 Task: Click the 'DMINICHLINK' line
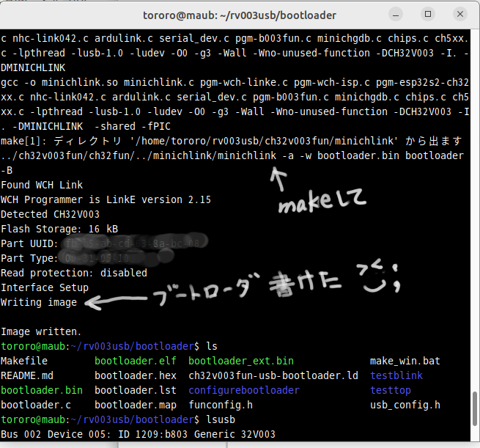pyautogui.click(x=33, y=67)
